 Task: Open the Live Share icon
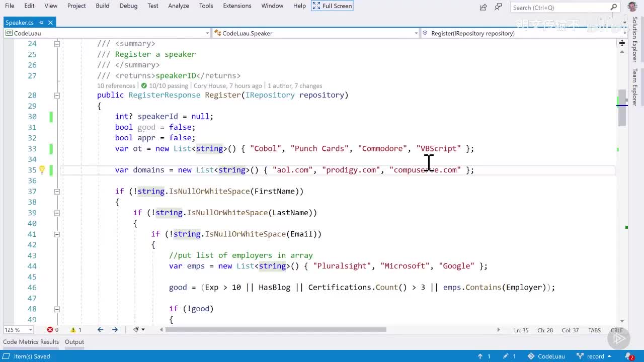(483, 7)
